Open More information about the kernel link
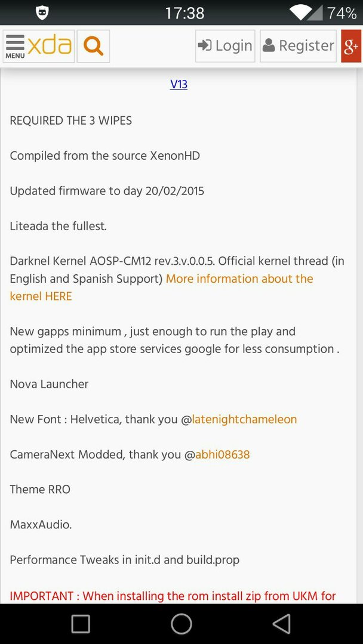Image resolution: width=363 pixels, height=644 pixels. (239, 279)
